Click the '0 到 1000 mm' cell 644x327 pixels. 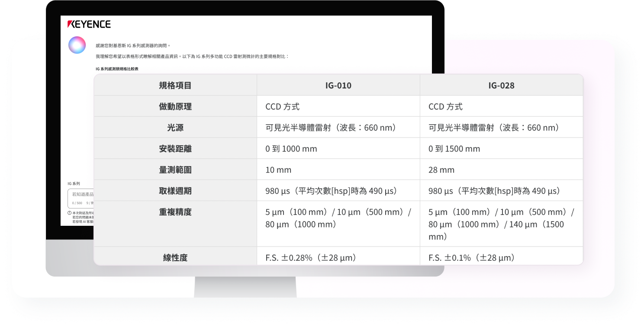click(338, 149)
